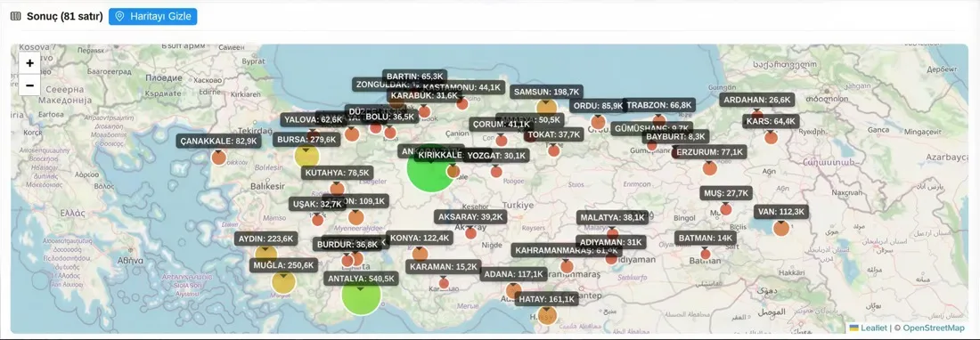Select the AYDIN: 223,6K label

click(265, 239)
